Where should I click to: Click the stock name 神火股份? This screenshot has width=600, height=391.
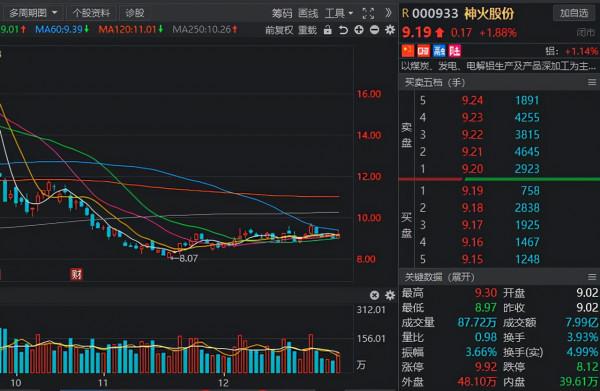[x=489, y=14]
